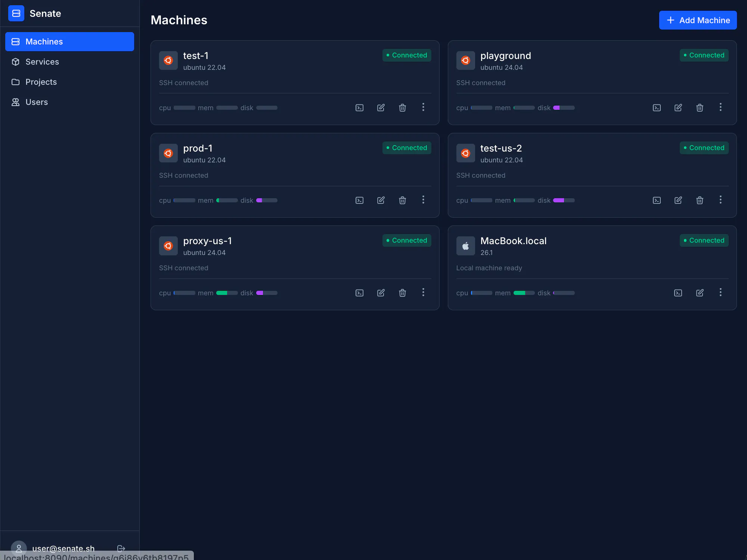Delete the playground machine
This screenshot has height=560, width=747.
tap(700, 108)
